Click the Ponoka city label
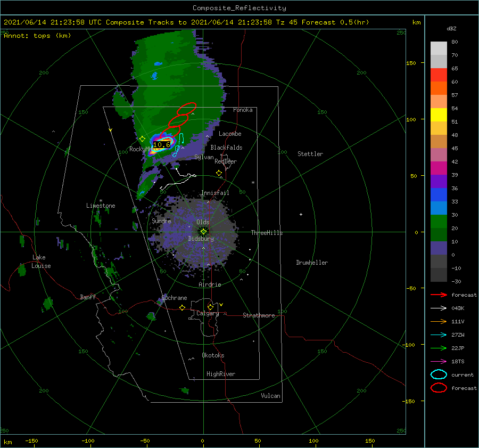The width and height of the screenshot is (479, 448). click(243, 110)
